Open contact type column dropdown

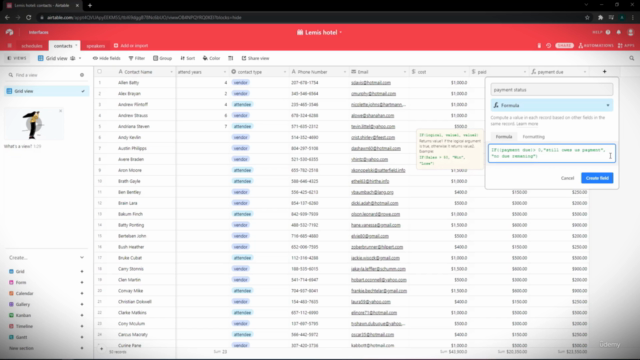pos(284,72)
